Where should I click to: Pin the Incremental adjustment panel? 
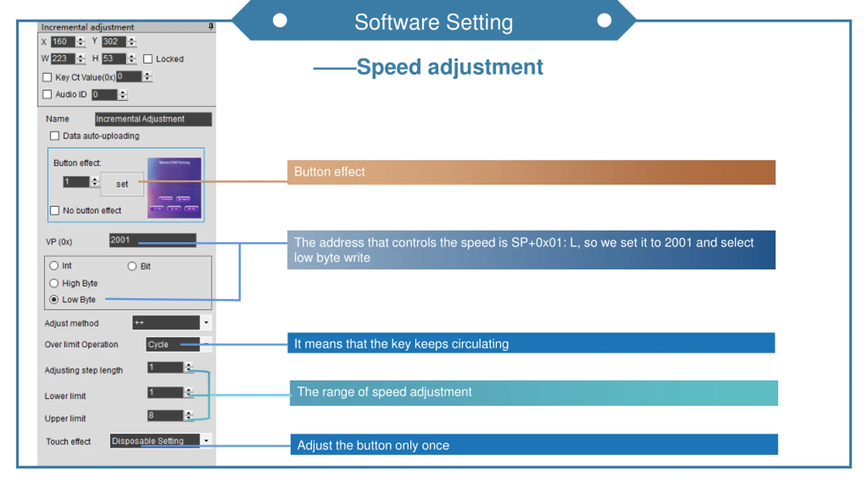coord(211,26)
